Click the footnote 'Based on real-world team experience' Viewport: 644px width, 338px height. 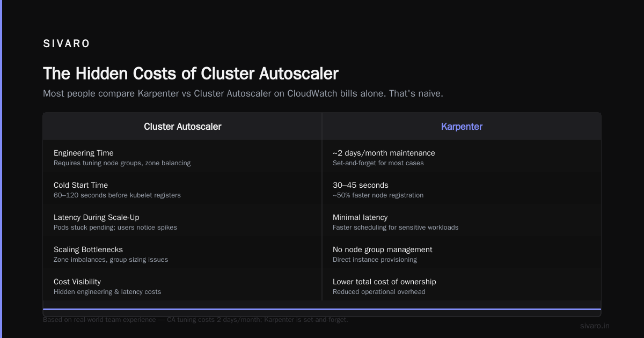pyautogui.click(x=195, y=320)
